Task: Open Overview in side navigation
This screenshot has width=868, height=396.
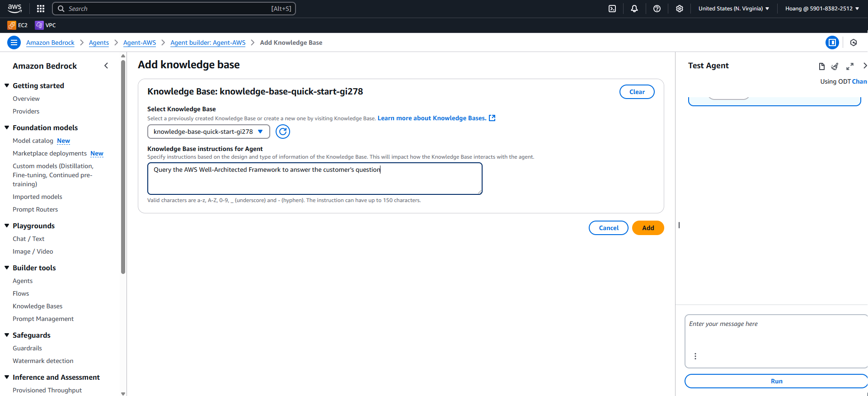Action: [26, 99]
